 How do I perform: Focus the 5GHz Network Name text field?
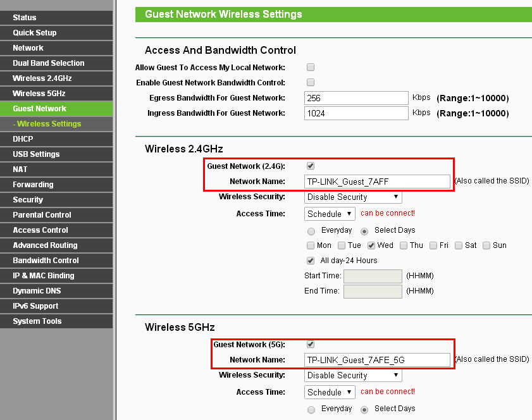coord(377,360)
